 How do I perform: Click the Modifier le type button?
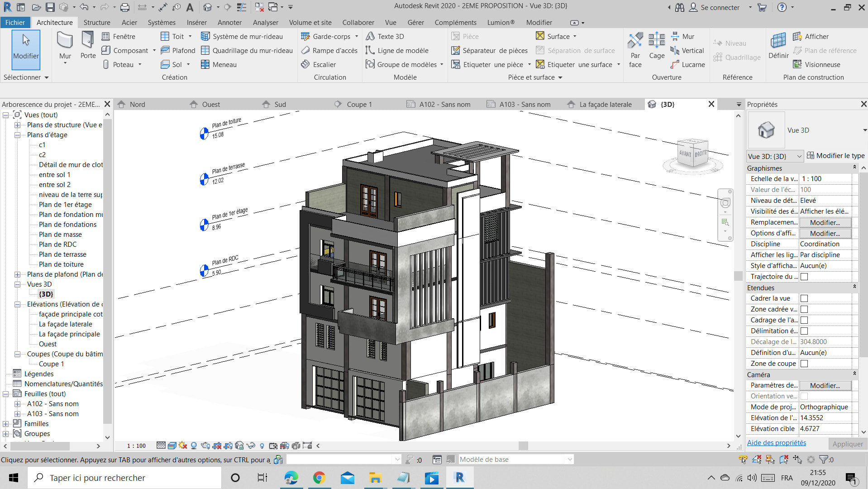835,155
